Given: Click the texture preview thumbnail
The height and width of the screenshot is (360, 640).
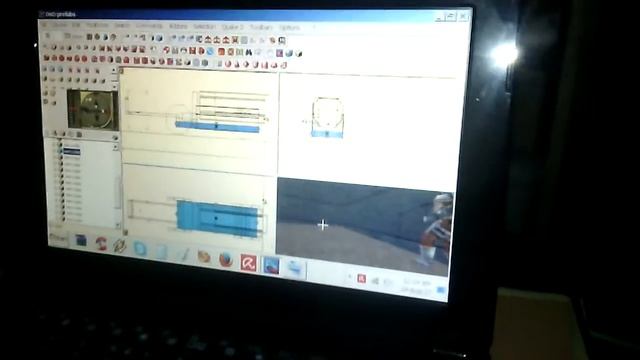Looking at the screenshot, I should point(93,109).
